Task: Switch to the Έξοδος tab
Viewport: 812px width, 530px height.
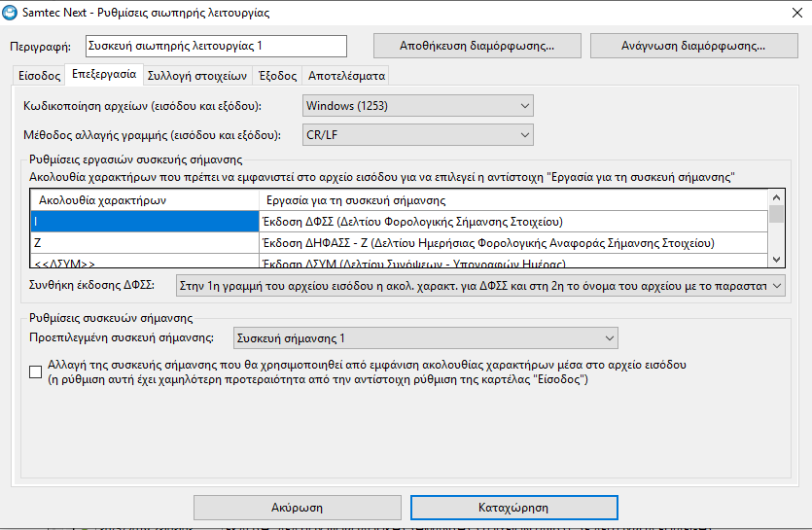Action: click(277, 76)
